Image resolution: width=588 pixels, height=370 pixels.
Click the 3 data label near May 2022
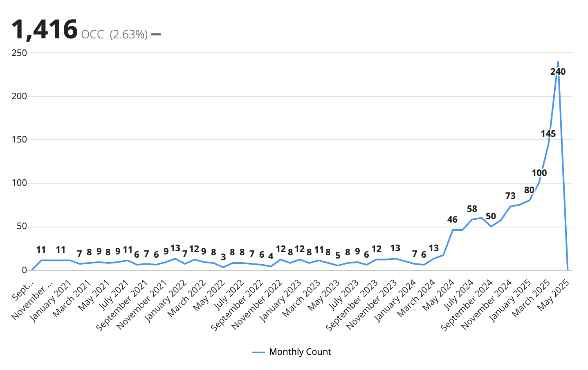223,257
